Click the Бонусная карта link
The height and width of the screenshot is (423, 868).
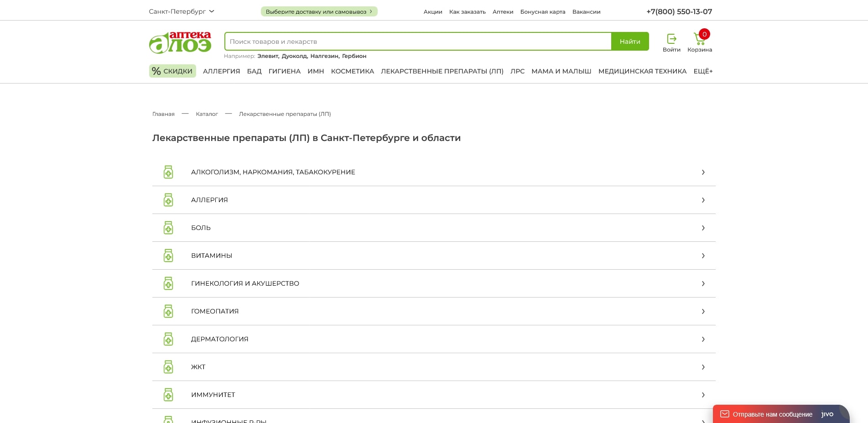(x=542, y=12)
